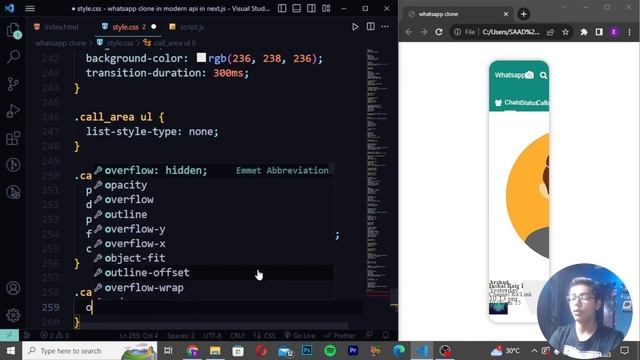The image size is (640, 360).
Task: Change file encoding via UTF-8 status
Action: (212, 336)
